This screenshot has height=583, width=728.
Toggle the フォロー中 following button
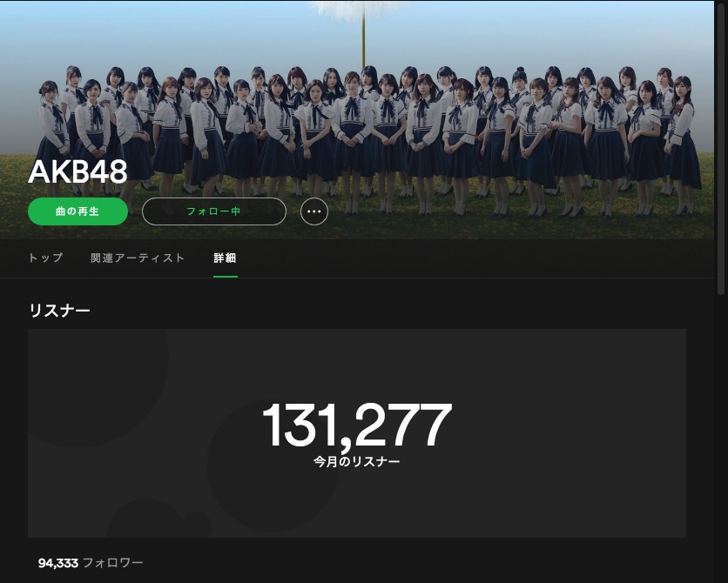pyautogui.click(x=214, y=211)
